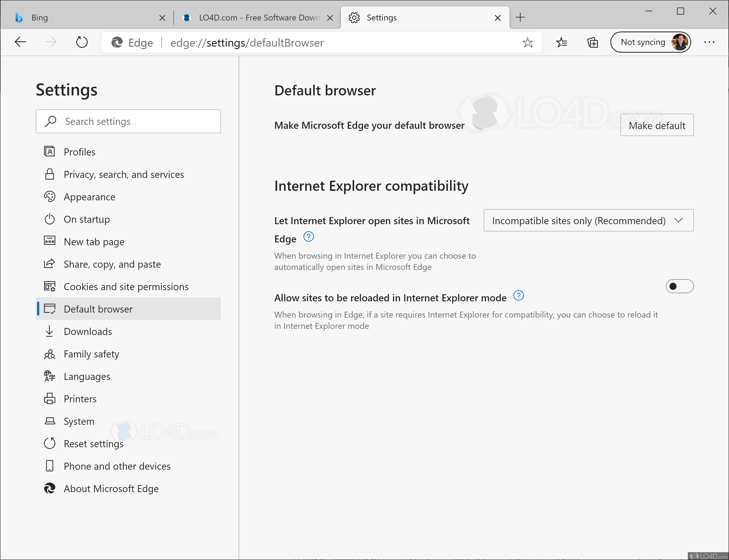Click the help icon beside Let Internet Explorer open sites

(308, 237)
